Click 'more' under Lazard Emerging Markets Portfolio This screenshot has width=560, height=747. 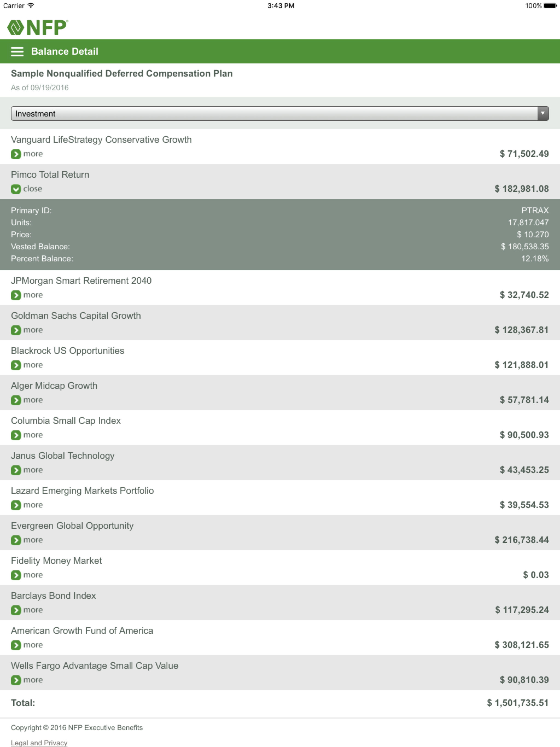33,505
